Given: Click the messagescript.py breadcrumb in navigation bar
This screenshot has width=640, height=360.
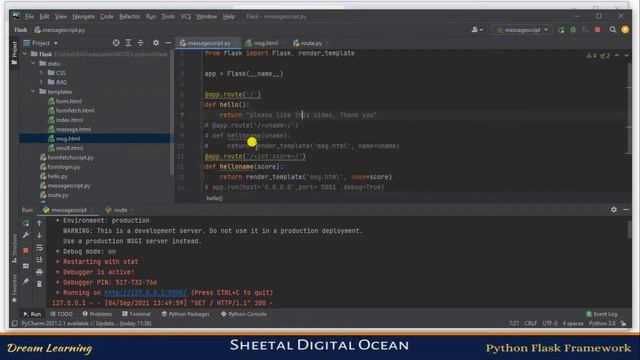Looking at the screenshot, I should coord(60,30).
